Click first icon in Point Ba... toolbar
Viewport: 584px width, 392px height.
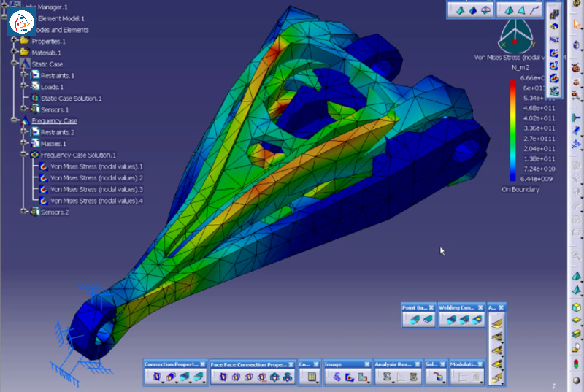point(414,320)
